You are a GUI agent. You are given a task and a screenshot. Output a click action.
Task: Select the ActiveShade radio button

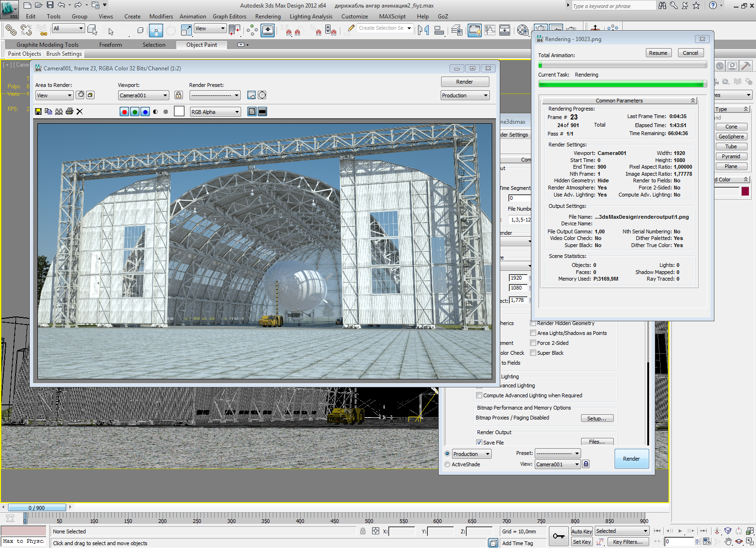click(x=447, y=464)
